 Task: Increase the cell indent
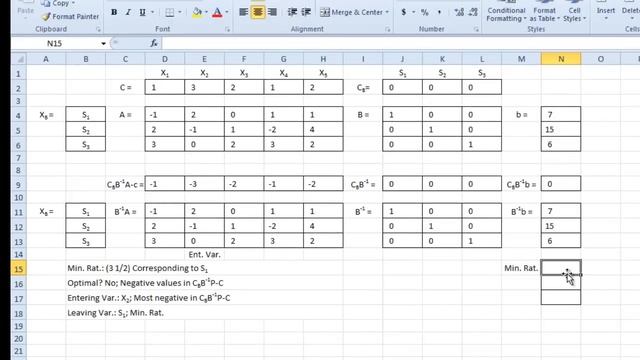(x=306, y=12)
